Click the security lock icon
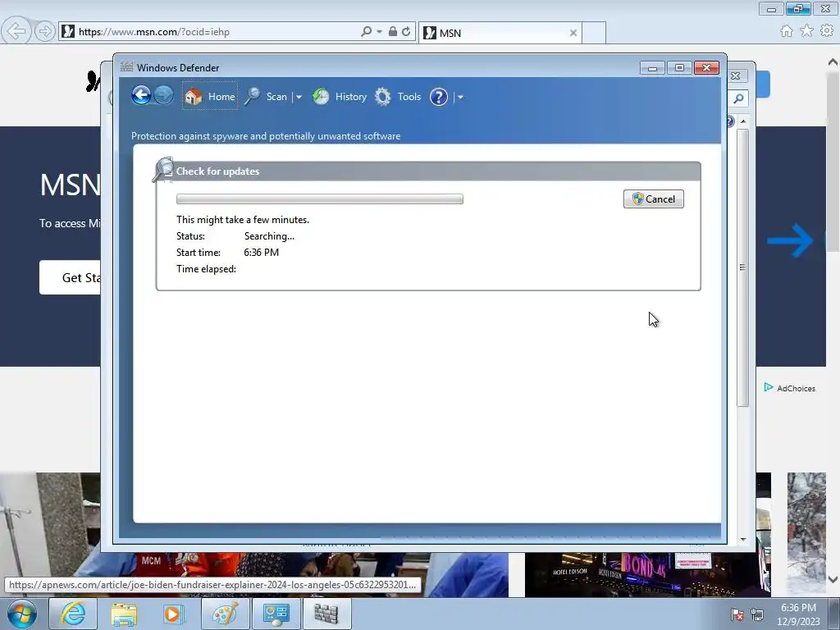The image size is (840, 630). 393,32
